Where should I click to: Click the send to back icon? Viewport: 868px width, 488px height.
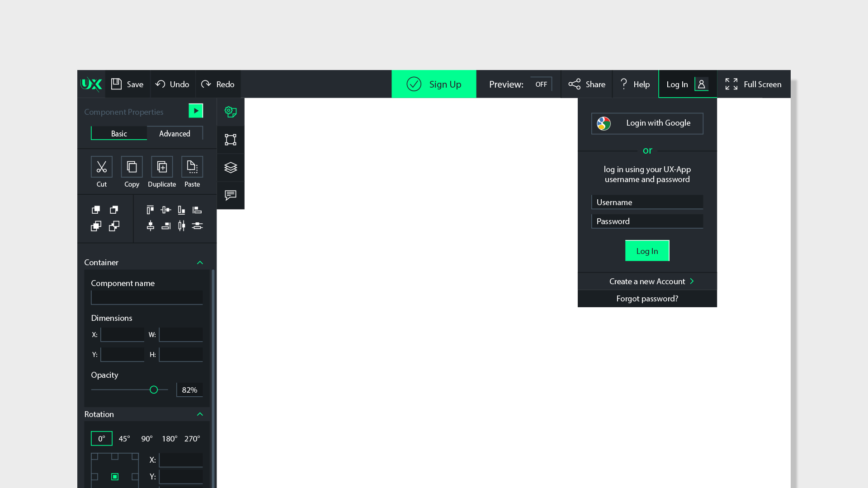tap(114, 210)
